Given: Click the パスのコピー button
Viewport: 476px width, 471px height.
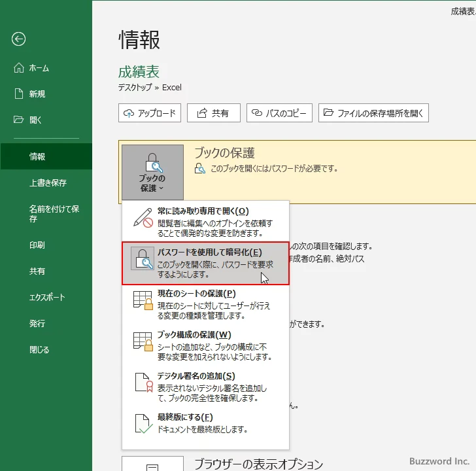Looking at the screenshot, I should point(279,113).
